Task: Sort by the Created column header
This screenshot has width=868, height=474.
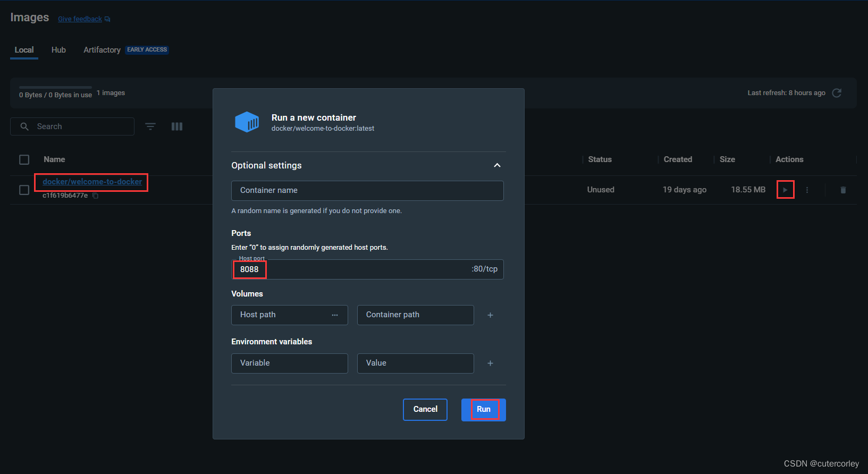Action: [678, 159]
